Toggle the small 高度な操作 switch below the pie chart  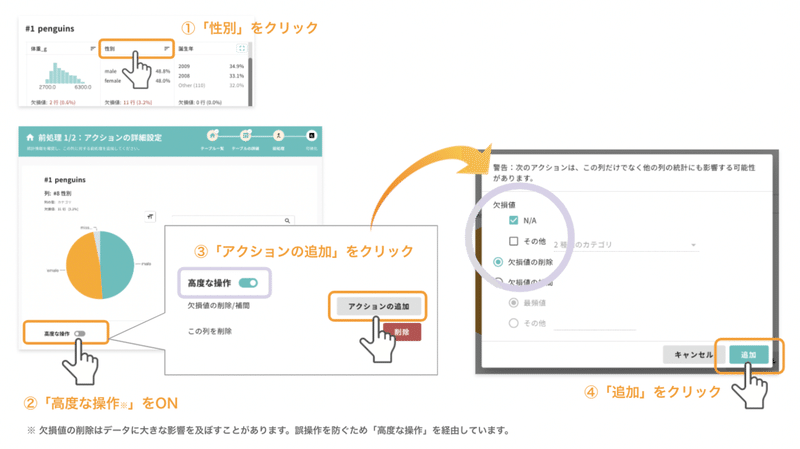[x=80, y=334]
